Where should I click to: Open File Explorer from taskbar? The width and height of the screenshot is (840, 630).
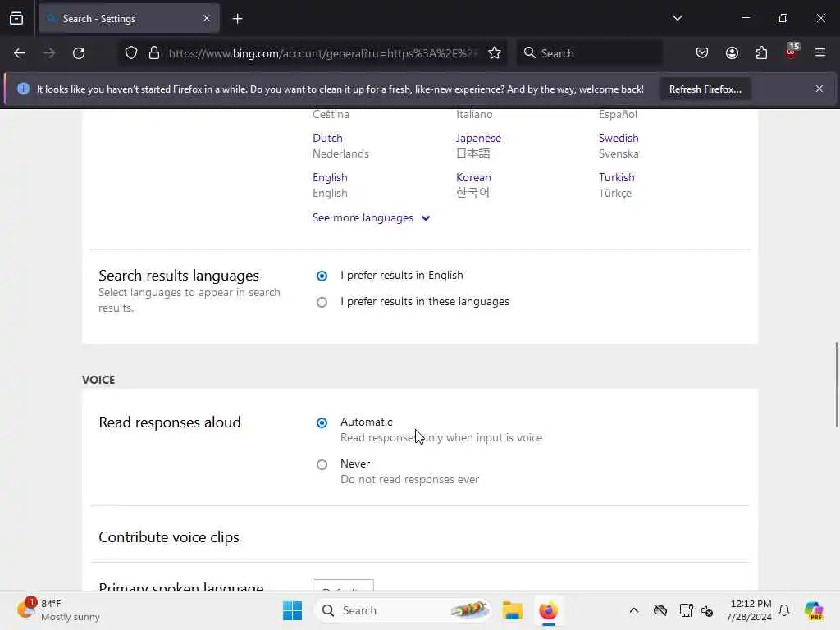coord(512,610)
